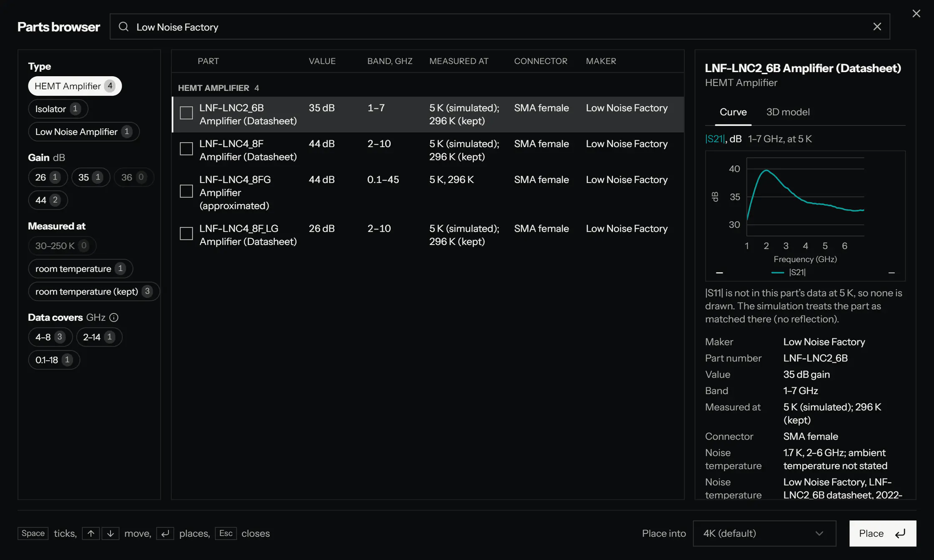Viewport: 934px width, 560px height.
Task: Click the Low Noise Factory search input
Action: pyautogui.click(x=500, y=27)
